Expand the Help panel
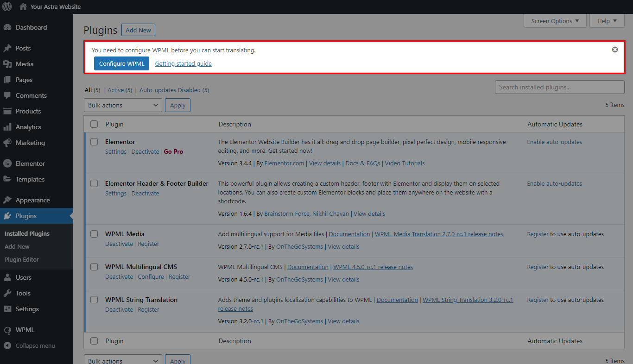This screenshot has width=633, height=364. pos(607,21)
